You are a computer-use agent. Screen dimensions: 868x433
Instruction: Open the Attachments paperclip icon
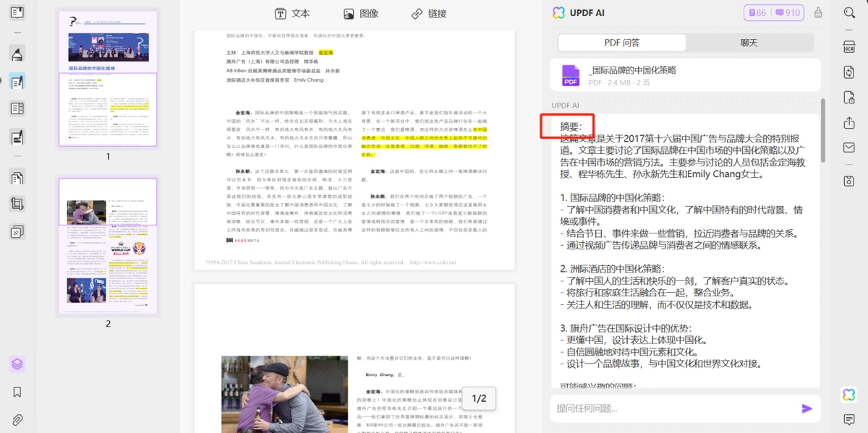tap(17, 419)
